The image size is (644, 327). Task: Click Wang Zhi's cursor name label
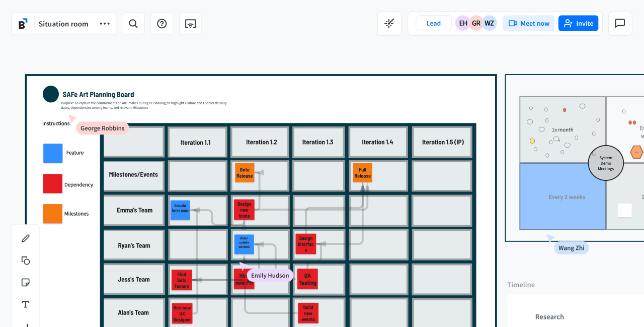pyautogui.click(x=571, y=247)
